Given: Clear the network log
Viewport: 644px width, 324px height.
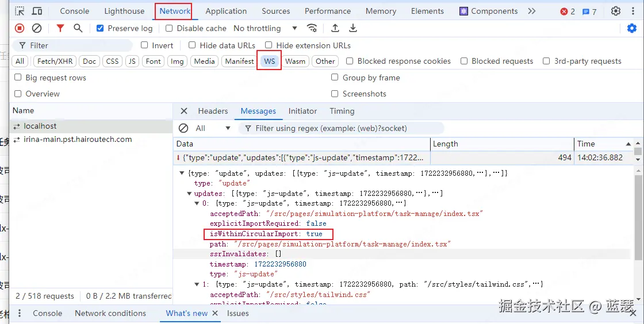Looking at the screenshot, I should click(x=37, y=28).
